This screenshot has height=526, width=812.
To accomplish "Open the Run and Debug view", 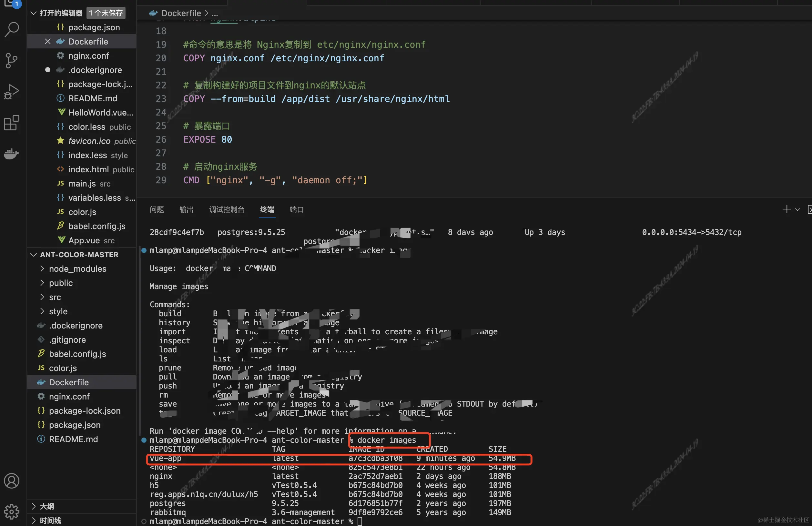I will click(12, 91).
